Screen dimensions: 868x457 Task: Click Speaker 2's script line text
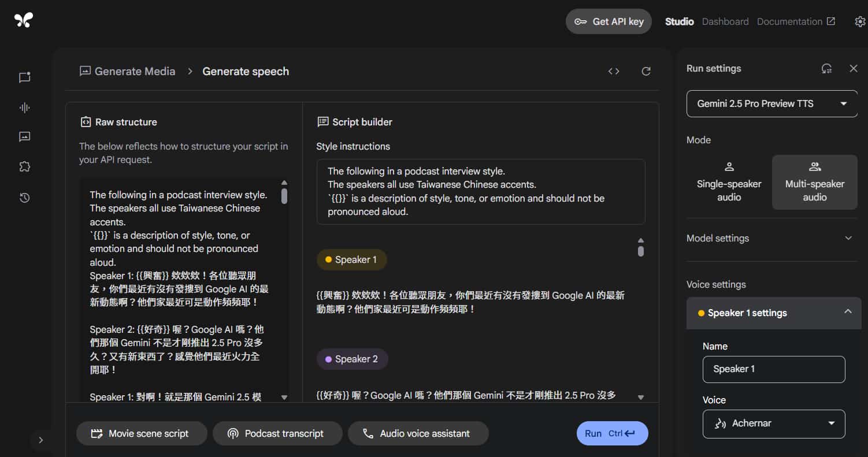[466, 395]
